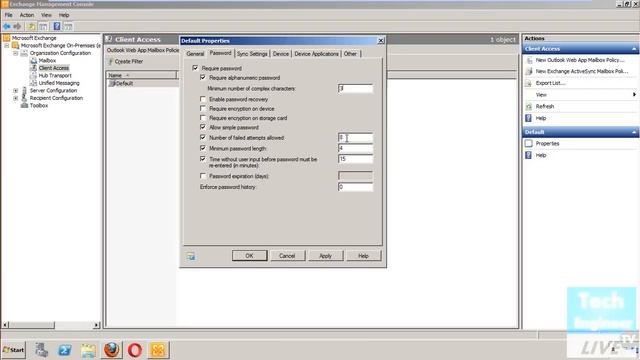Viewport: 640px width, 360px height.
Task: Open the Action menu
Action: [27, 15]
